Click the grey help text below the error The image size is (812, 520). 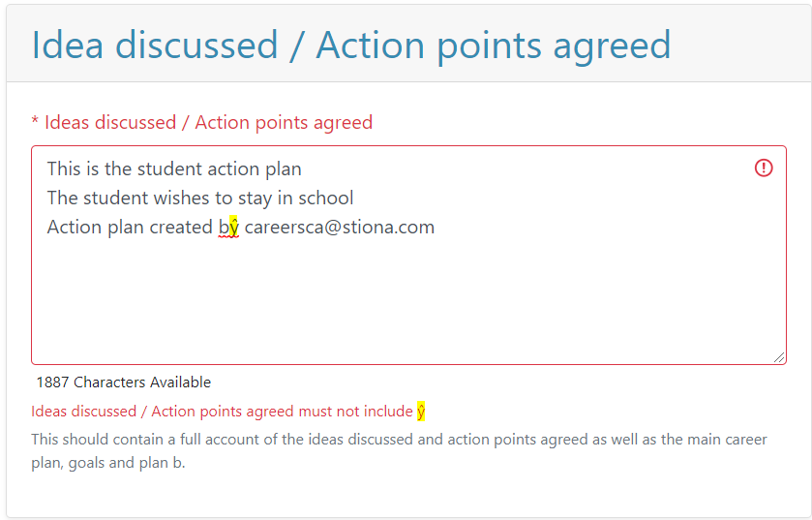pos(399,450)
